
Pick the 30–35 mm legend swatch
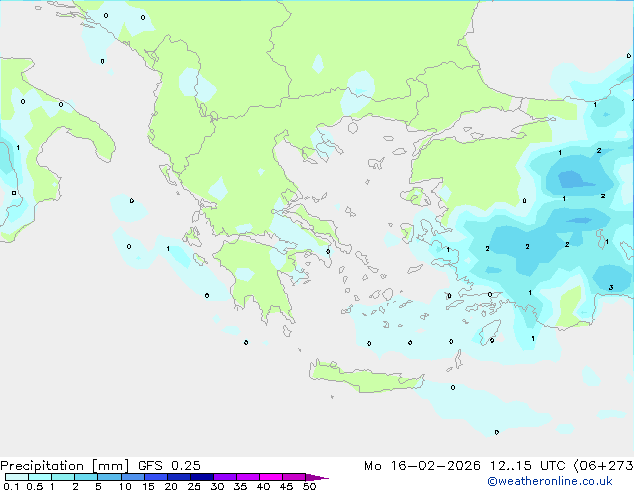point(225,477)
